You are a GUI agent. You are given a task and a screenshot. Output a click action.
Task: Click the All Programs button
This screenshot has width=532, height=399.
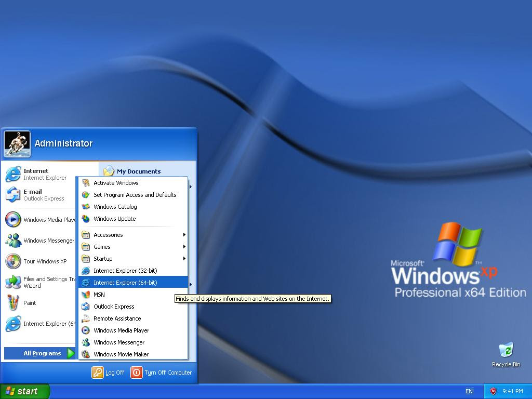pyautogui.click(x=39, y=353)
